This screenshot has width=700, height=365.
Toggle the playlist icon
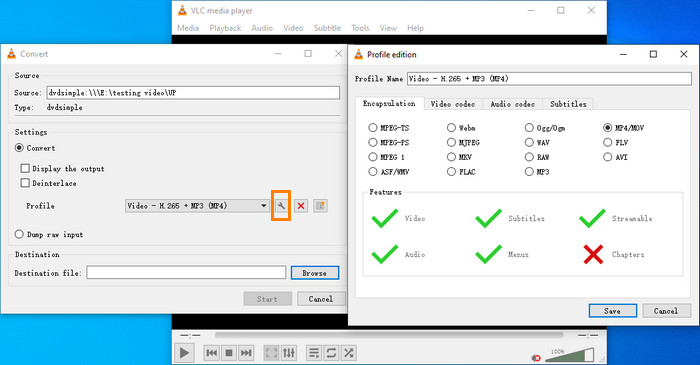pyautogui.click(x=314, y=353)
